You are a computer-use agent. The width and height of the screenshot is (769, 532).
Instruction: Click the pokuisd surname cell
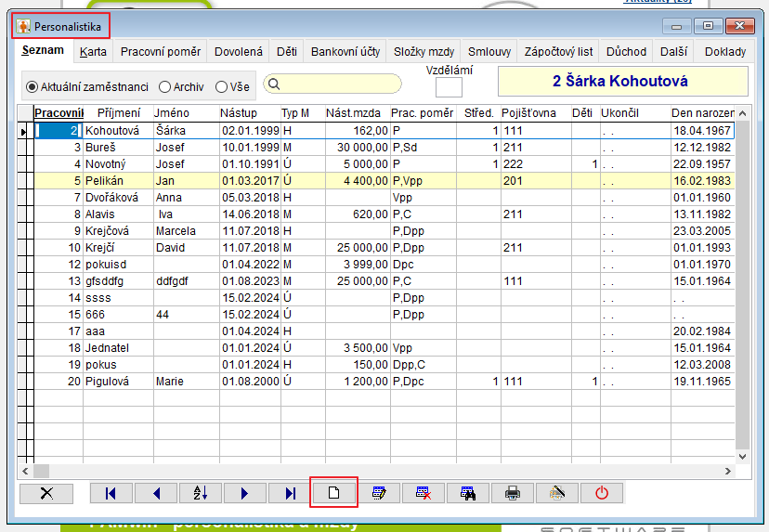pos(118,265)
